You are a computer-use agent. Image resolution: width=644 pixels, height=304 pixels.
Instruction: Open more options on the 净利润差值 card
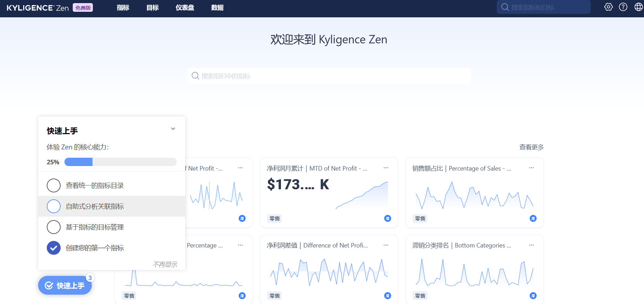(x=386, y=245)
